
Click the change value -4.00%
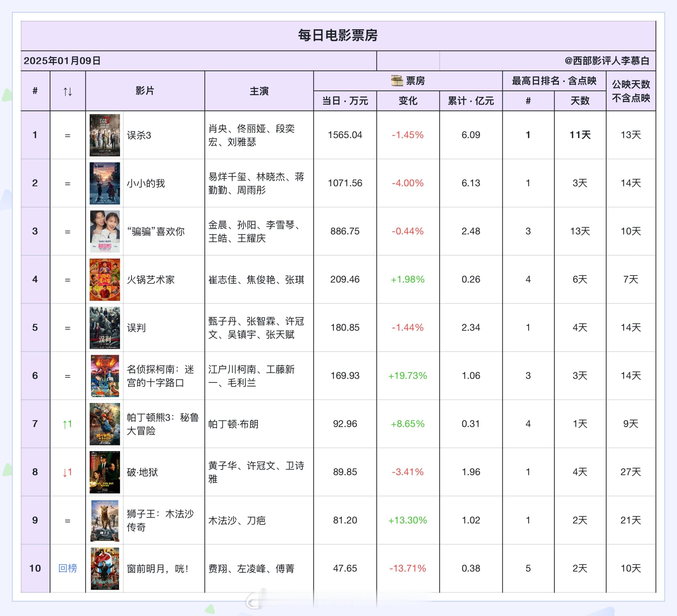408,183
